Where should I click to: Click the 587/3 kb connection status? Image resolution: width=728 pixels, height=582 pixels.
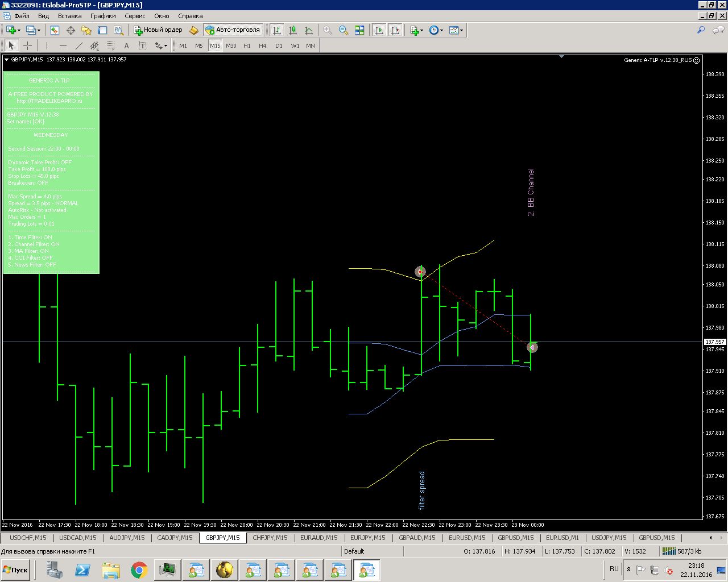coord(682,551)
